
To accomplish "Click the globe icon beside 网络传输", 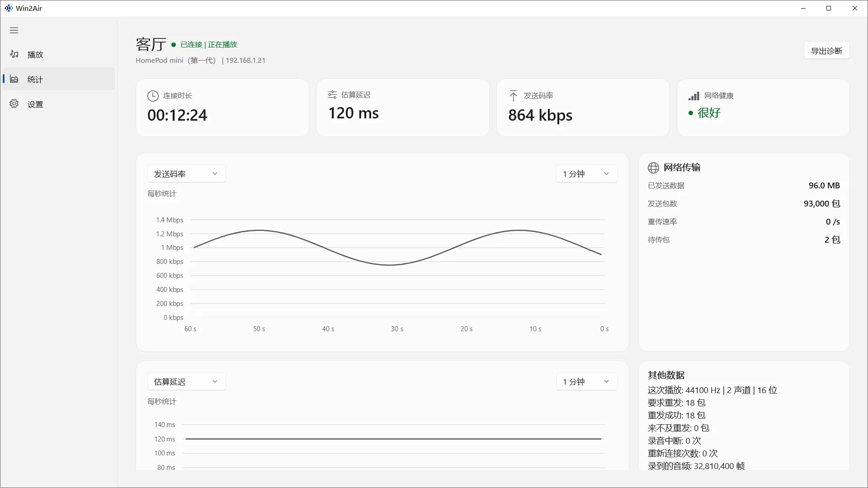I will (653, 168).
